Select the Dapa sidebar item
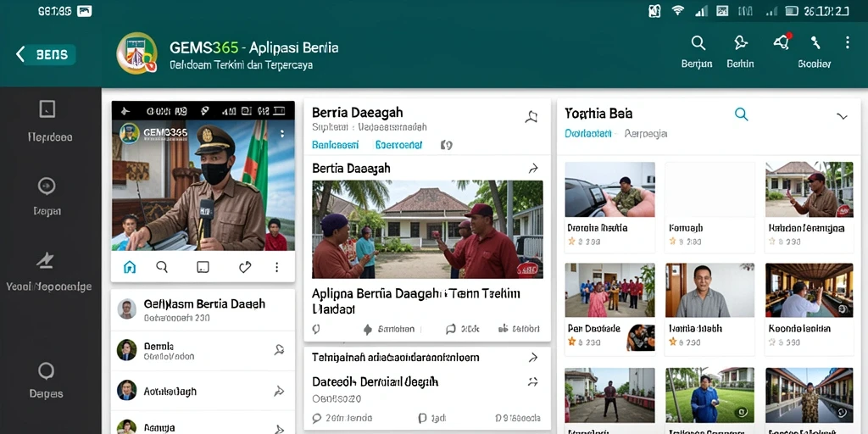This screenshot has width=868, height=434. [x=47, y=197]
